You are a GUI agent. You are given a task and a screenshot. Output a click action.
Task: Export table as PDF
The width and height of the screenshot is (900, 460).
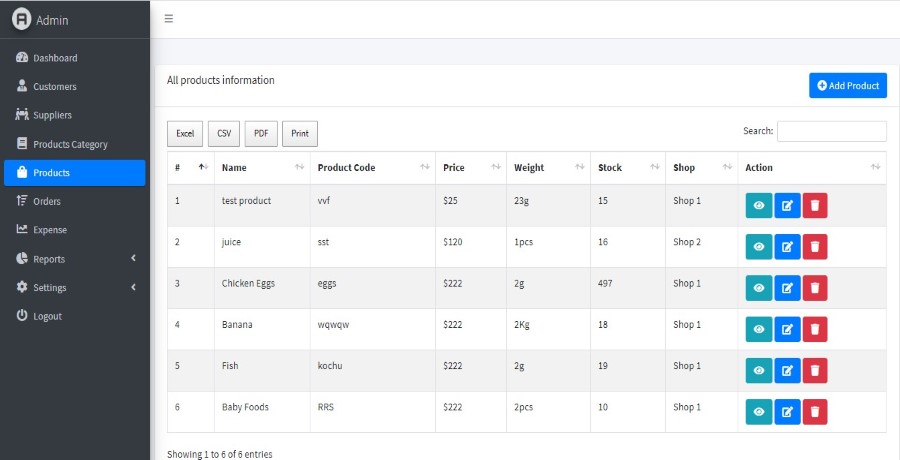coord(261,134)
